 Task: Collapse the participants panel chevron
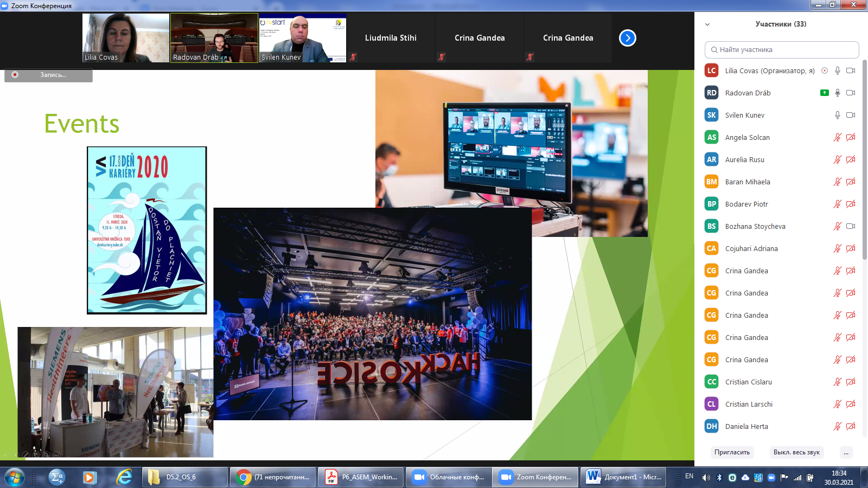tap(707, 24)
